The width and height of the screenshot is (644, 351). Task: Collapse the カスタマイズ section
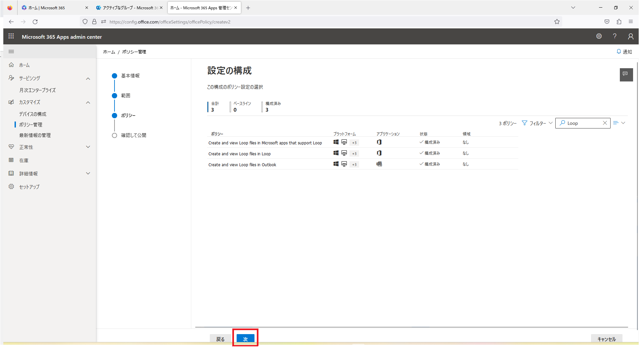[88, 102]
